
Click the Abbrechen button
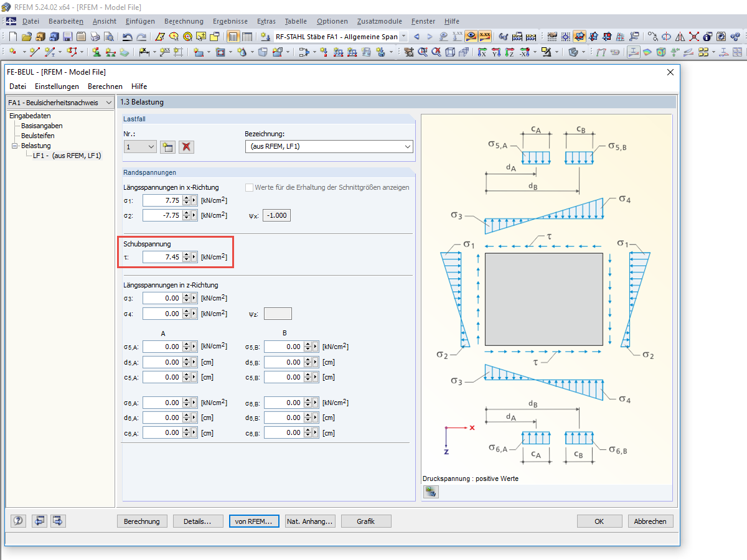pos(651,521)
